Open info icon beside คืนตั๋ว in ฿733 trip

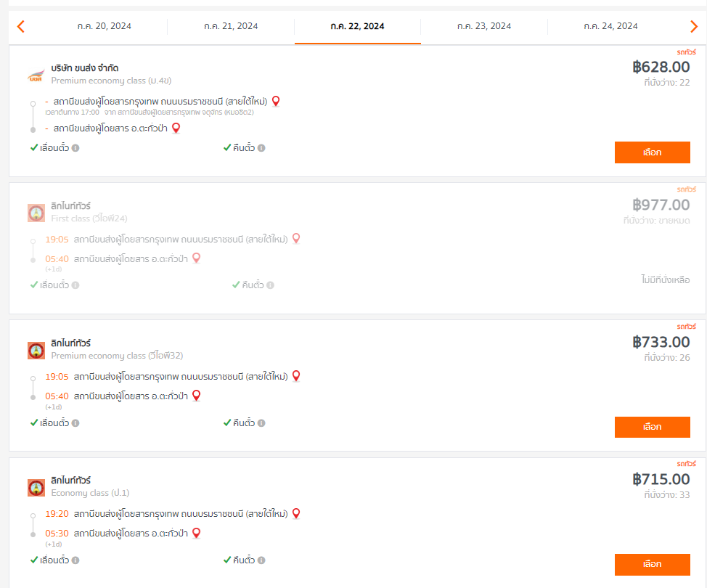pos(261,423)
